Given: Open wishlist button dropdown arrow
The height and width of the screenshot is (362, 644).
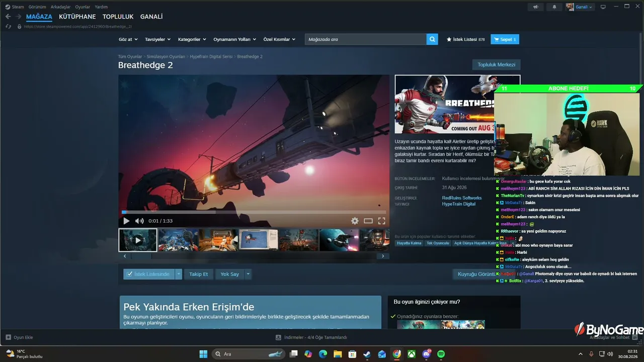Looking at the screenshot, I should pyautogui.click(x=179, y=274).
